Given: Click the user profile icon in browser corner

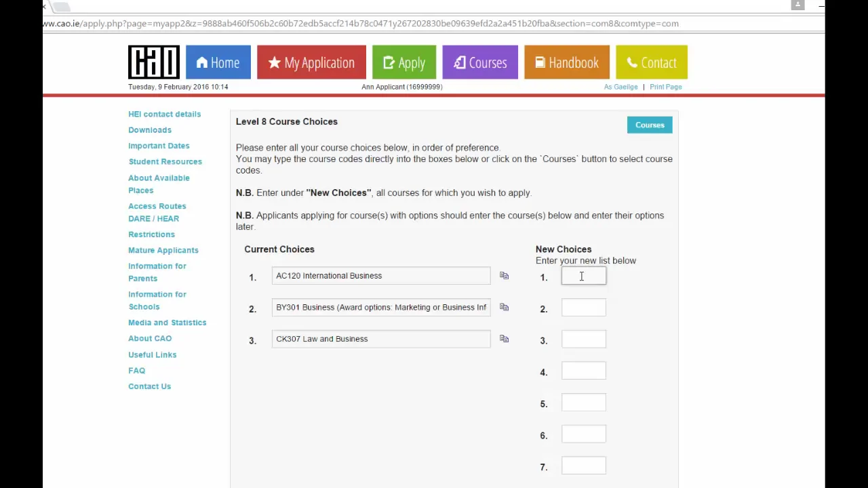Looking at the screenshot, I should pyautogui.click(x=797, y=5).
